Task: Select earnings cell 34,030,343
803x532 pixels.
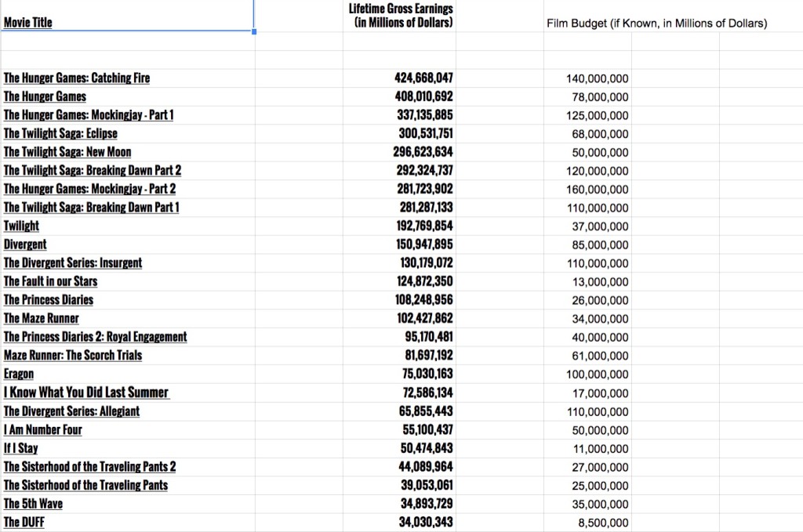Action: point(399,522)
